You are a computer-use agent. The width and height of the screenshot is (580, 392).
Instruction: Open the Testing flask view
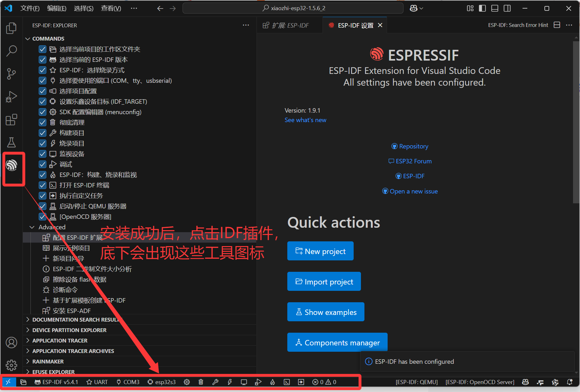tap(11, 142)
